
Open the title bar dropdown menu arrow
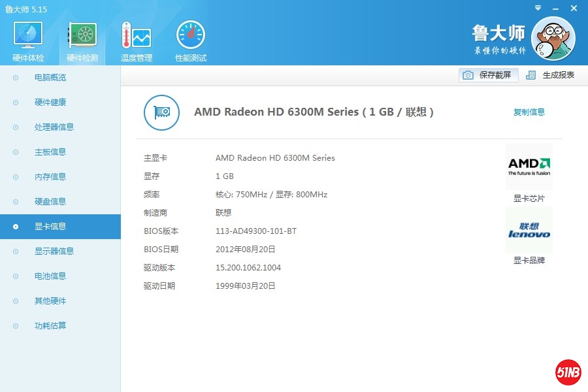tap(538, 8)
